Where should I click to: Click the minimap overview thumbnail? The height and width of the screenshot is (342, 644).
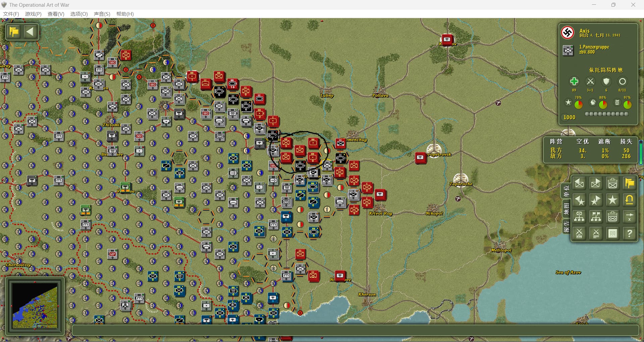tap(35, 306)
